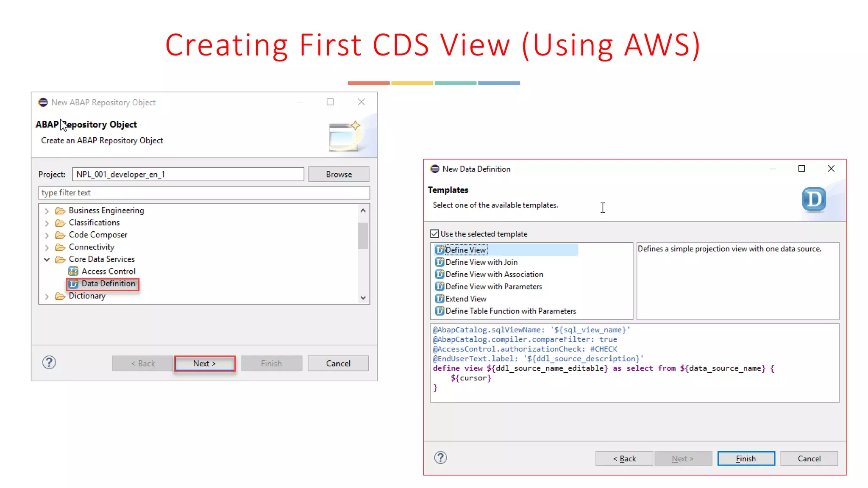Click the Access Control tree icon
The width and height of the screenshot is (868, 488).
[x=73, y=271]
